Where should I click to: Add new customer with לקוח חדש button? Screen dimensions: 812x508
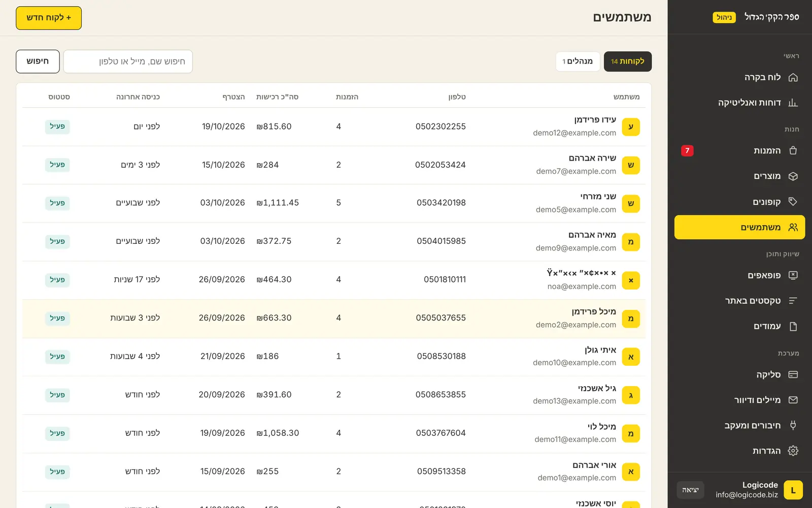[49, 18]
